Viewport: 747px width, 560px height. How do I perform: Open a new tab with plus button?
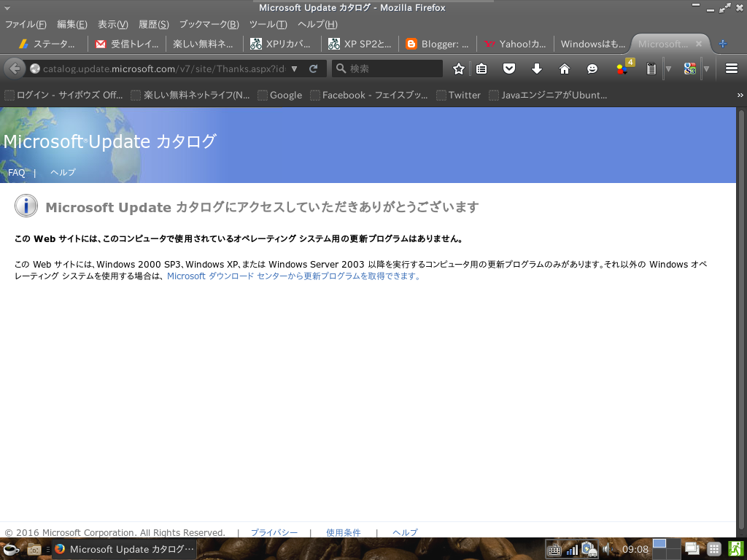click(x=723, y=44)
